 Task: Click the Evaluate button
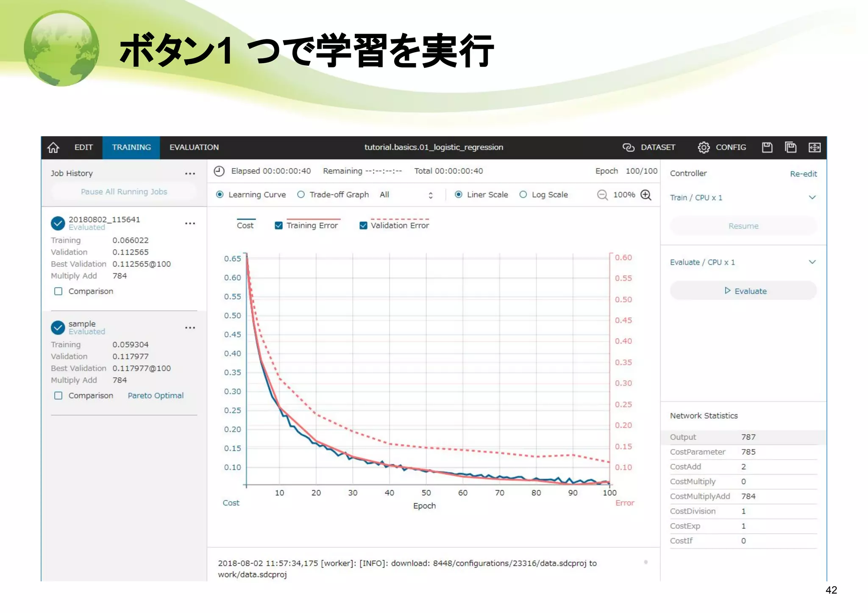[x=743, y=291]
